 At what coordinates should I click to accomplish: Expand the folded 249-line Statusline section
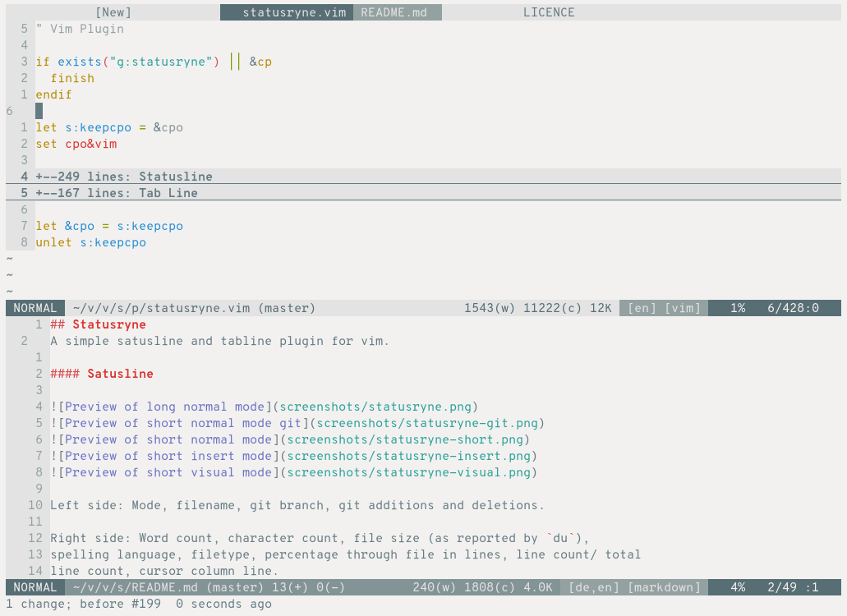(123, 176)
